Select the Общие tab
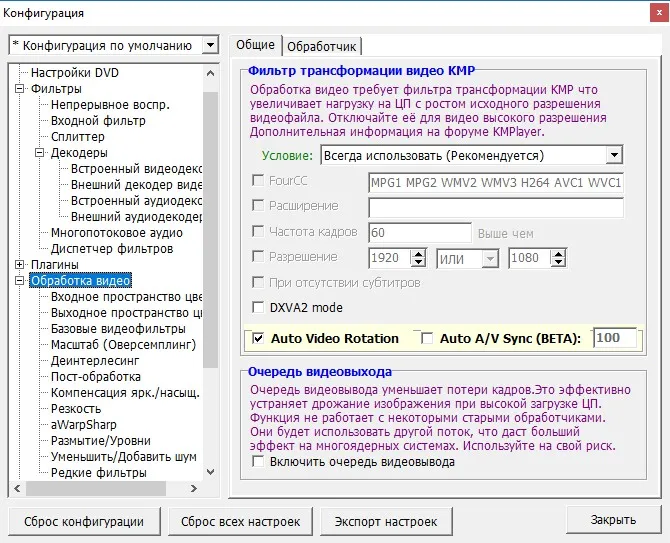 click(256, 44)
